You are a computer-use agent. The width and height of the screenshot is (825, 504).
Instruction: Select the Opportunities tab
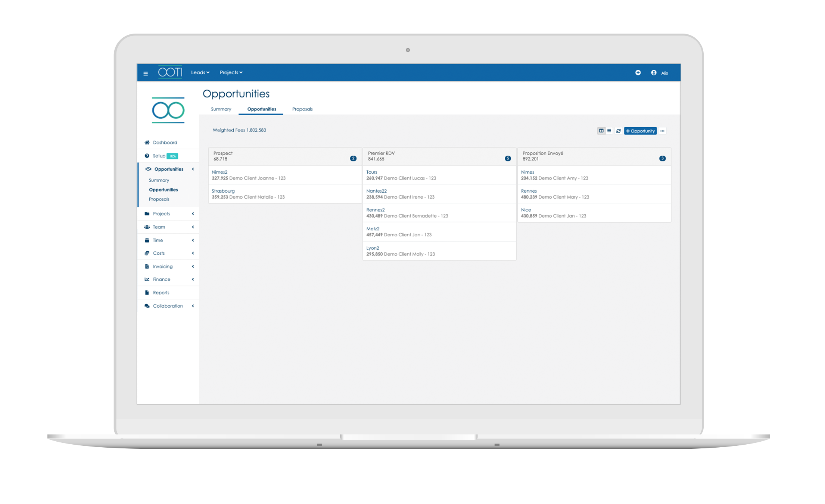(262, 109)
